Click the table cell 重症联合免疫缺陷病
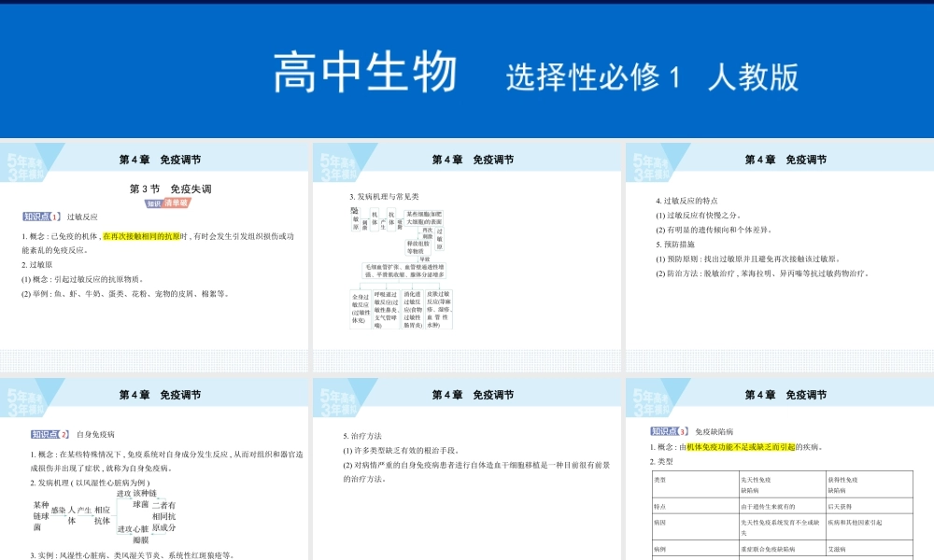The image size is (934, 560). 782,549
